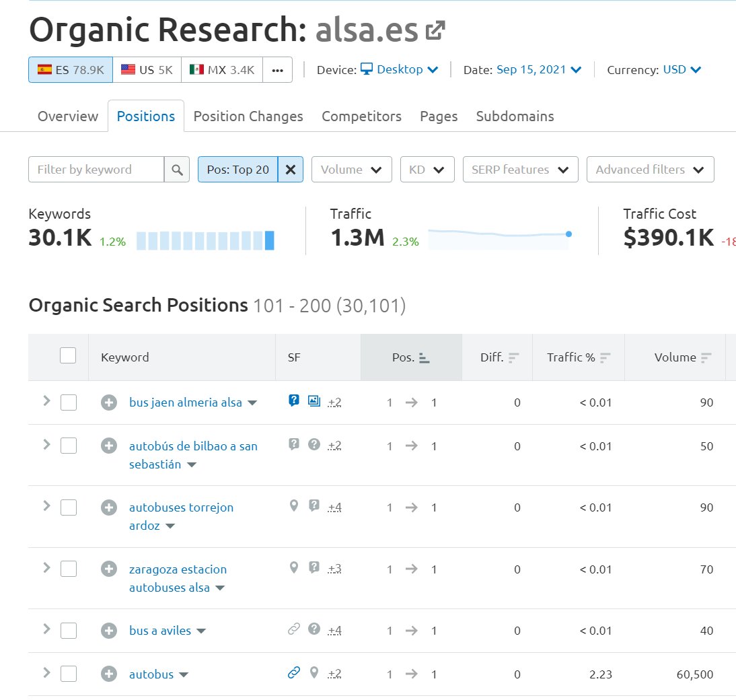
Task: Check the 'autobús de bilbao a san sebastián' checkbox
Action: (69, 446)
